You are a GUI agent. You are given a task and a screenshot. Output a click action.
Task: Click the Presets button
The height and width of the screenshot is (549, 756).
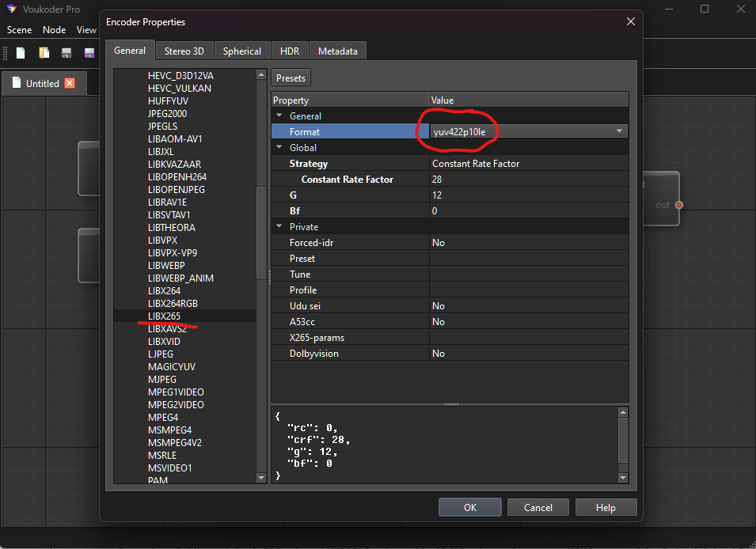291,78
